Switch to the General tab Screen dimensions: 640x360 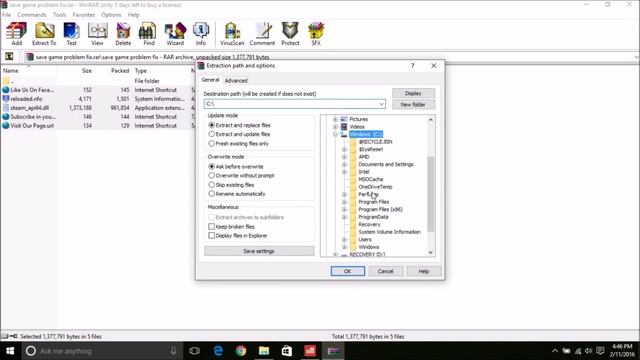pyautogui.click(x=211, y=80)
